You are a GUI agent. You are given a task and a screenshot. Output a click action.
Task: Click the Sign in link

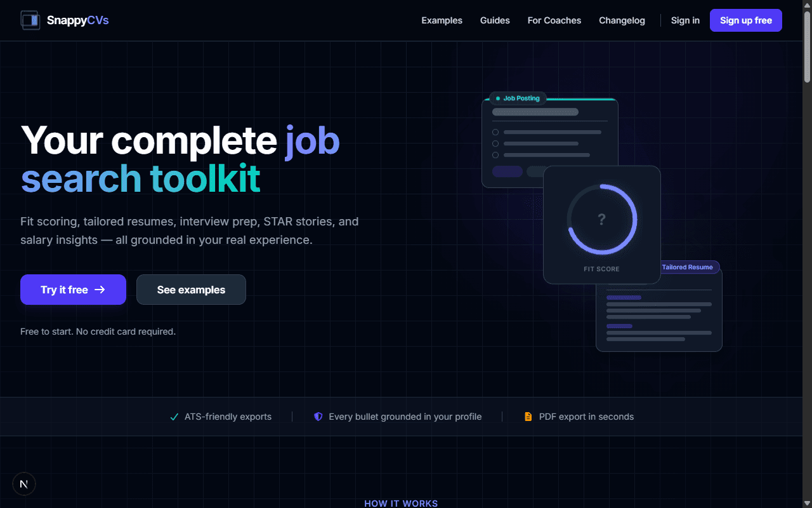(x=685, y=20)
